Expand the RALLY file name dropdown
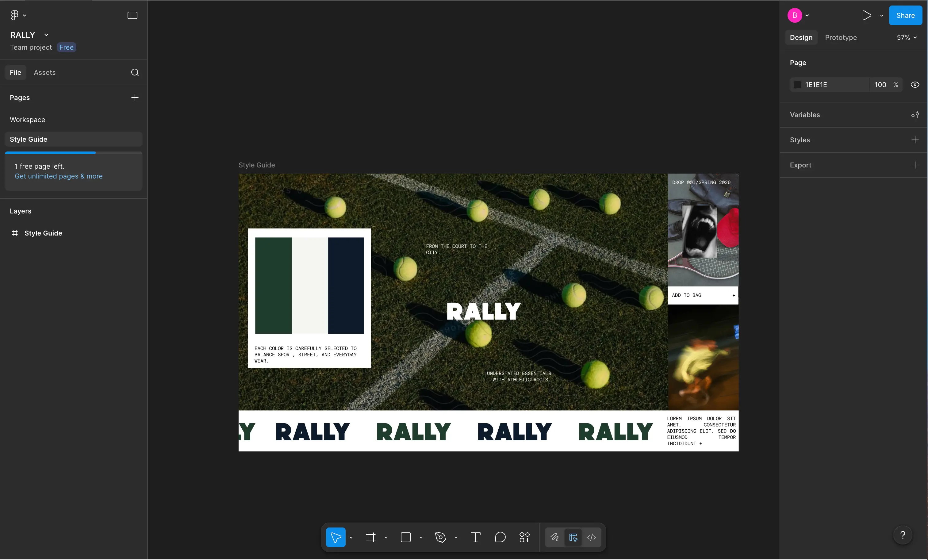Viewport: 928px width, 560px height. coord(46,35)
